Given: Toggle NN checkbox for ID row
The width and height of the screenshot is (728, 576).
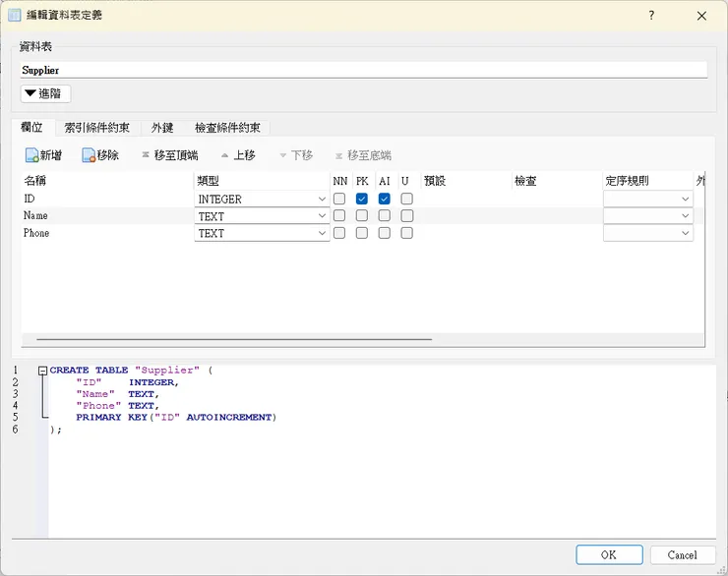Looking at the screenshot, I should click(339, 199).
